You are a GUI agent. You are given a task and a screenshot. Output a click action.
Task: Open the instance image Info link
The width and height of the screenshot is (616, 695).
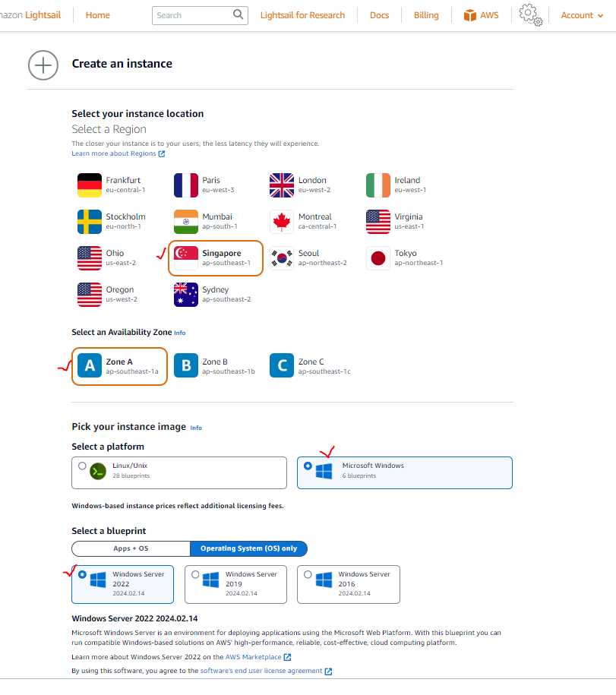(x=196, y=428)
